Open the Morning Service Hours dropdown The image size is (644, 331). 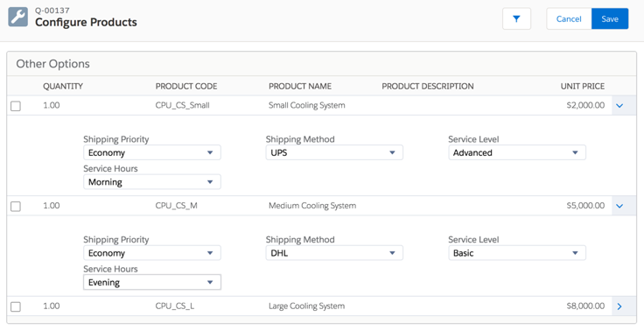click(x=152, y=182)
